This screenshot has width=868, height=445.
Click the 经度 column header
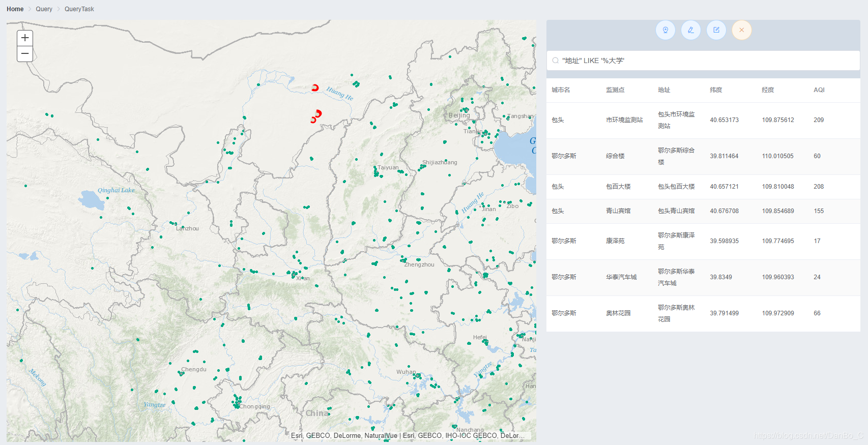point(768,90)
